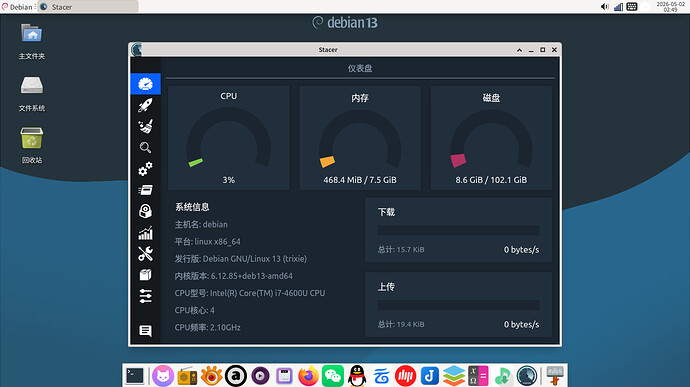This screenshot has height=387, width=690.
Task: Open the red waveform audio app in dock
Action: [x=405, y=376]
